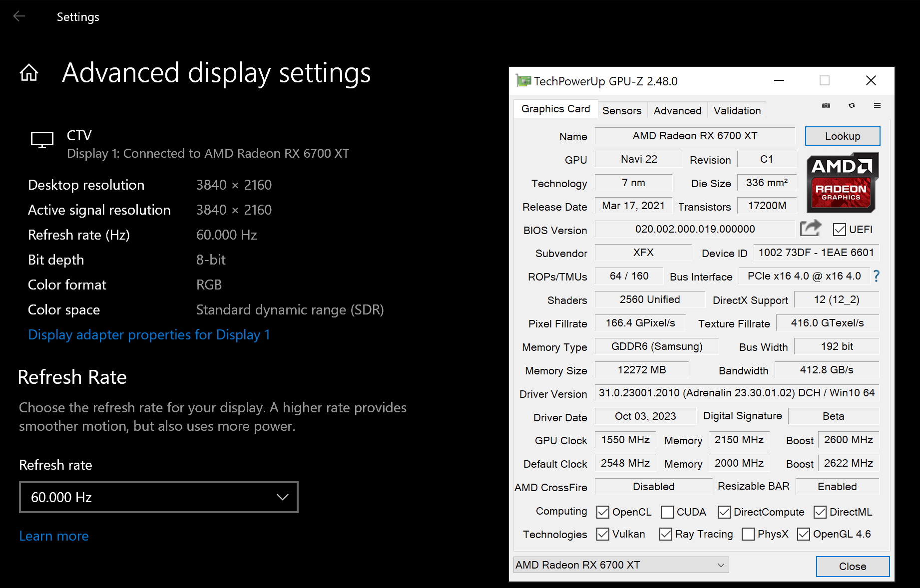Toggle the DirectML checkbox
Screen dimensions: 920x588
click(x=820, y=512)
